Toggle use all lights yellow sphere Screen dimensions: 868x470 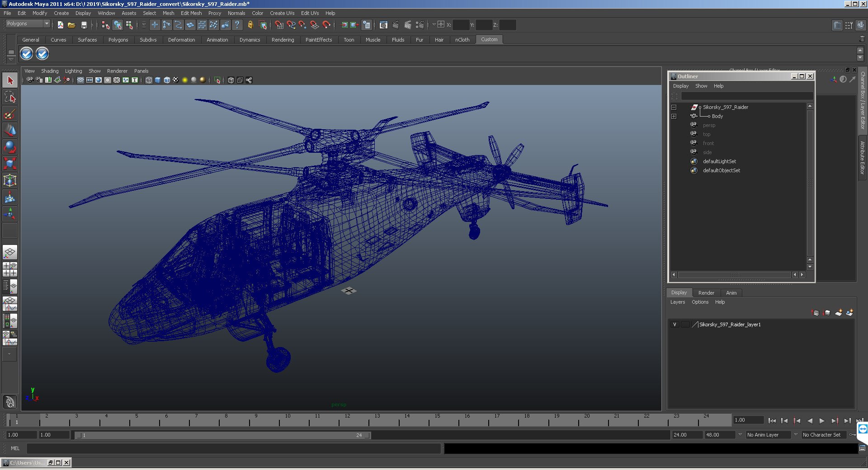click(x=185, y=80)
